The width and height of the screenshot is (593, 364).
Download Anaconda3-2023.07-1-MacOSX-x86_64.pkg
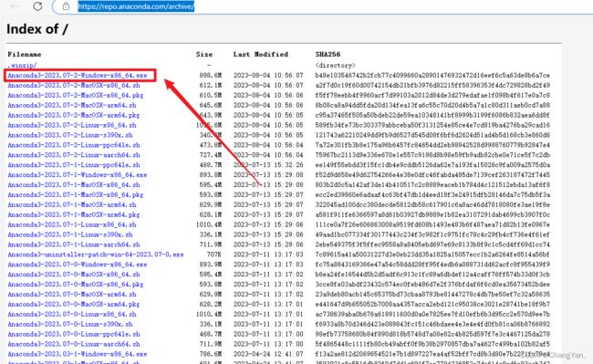[75, 194]
